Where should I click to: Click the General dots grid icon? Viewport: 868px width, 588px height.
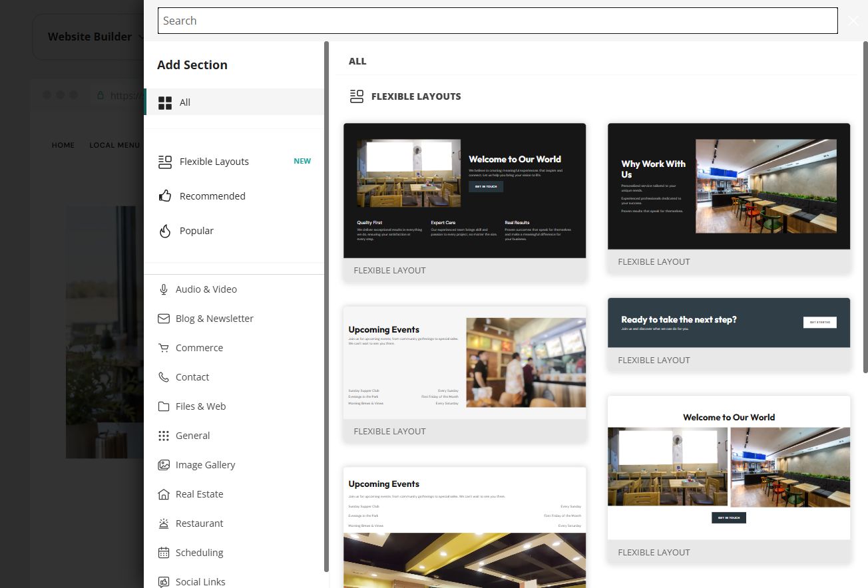[164, 436]
